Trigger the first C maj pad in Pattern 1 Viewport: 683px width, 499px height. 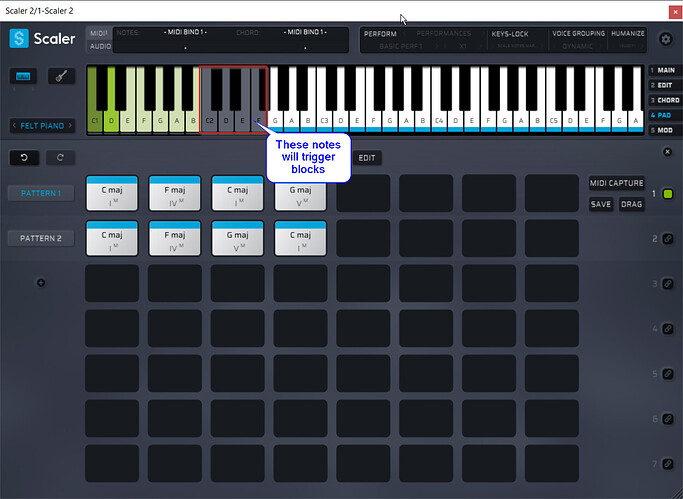coord(112,193)
